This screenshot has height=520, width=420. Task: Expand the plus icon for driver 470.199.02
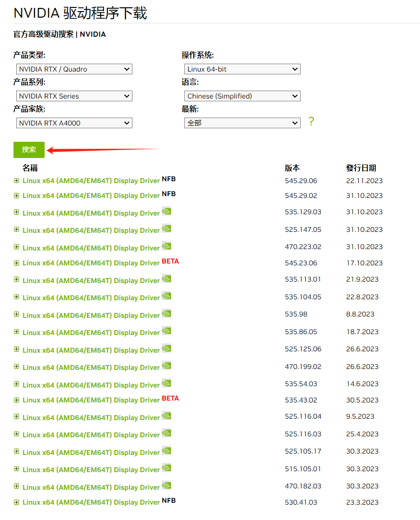pos(17,367)
